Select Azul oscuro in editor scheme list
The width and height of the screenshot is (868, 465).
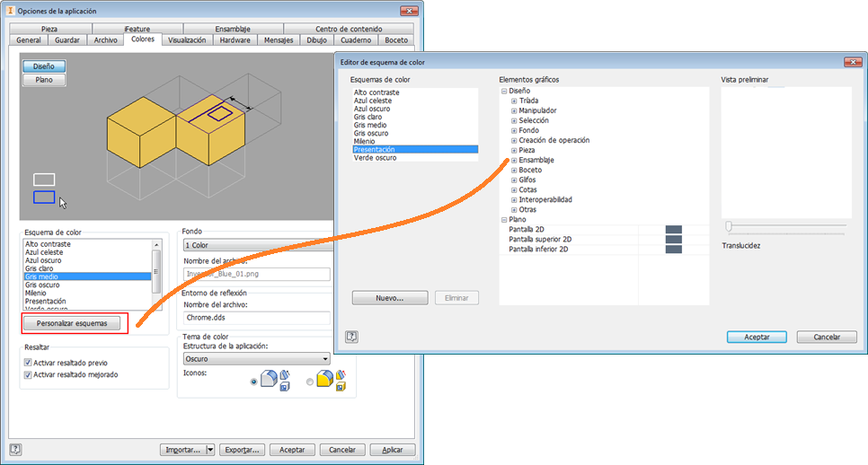[372, 109]
